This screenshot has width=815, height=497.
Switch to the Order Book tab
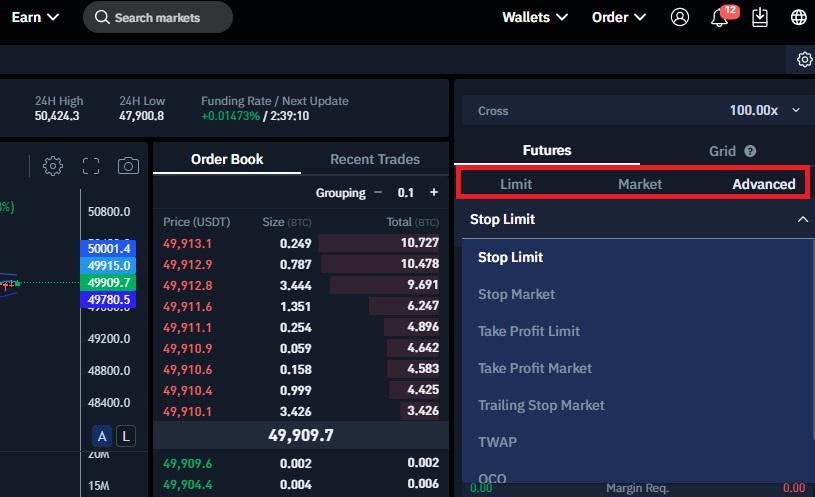(x=227, y=159)
